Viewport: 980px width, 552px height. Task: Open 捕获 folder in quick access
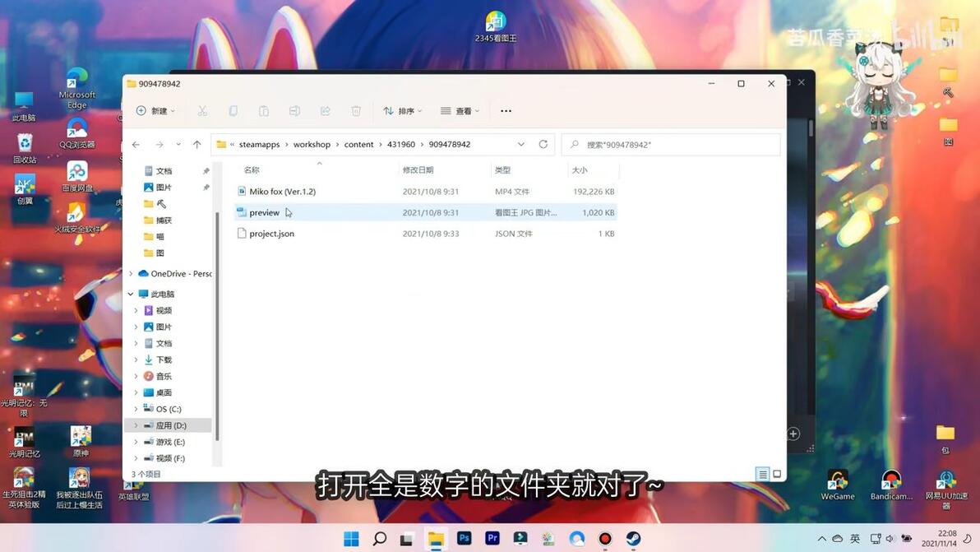(x=164, y=220)
